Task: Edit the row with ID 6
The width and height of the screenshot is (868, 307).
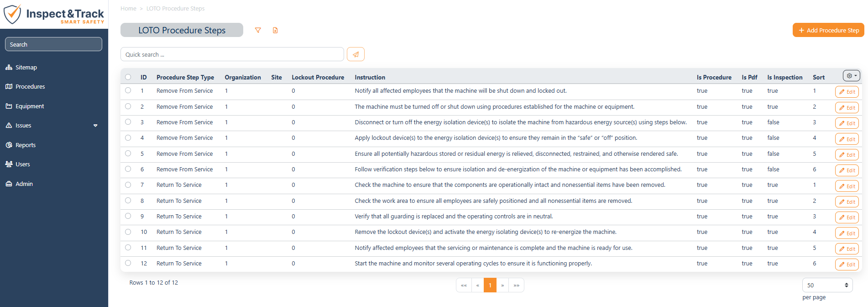Action: (847, 170)
